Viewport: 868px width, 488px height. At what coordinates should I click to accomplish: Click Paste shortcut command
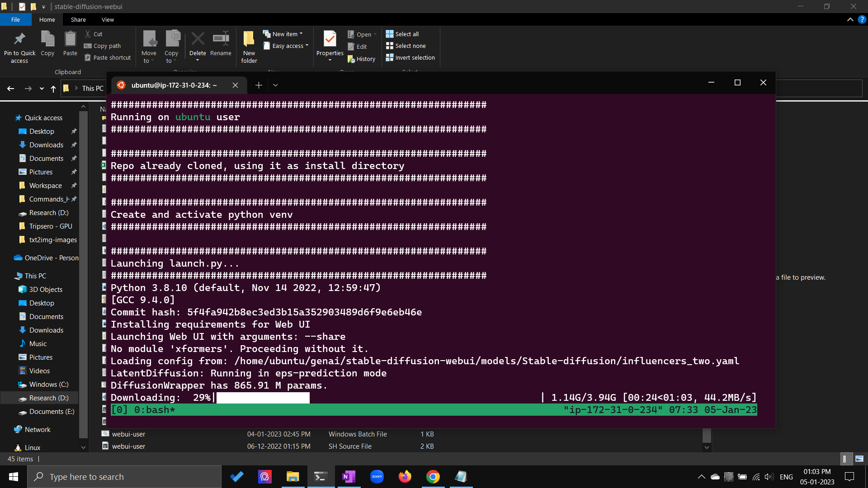108,57
